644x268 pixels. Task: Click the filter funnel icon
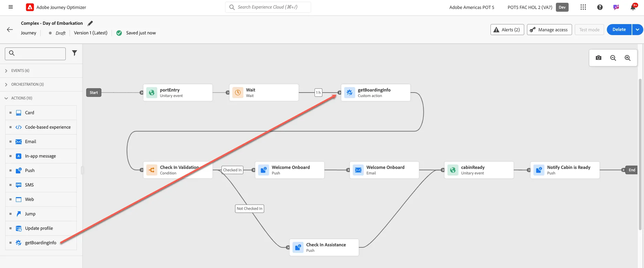click(x=74, y=53)
